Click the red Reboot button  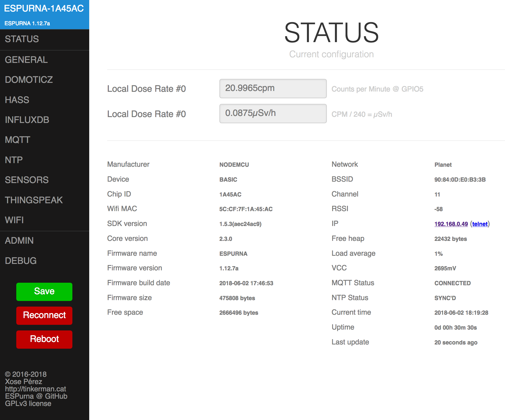(44, 339)
